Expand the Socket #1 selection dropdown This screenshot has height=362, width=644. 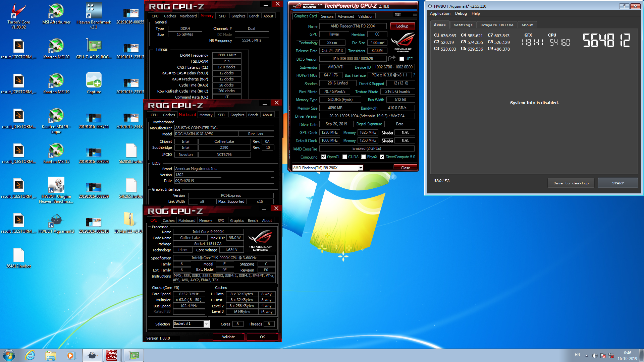(x=207, y=324)
